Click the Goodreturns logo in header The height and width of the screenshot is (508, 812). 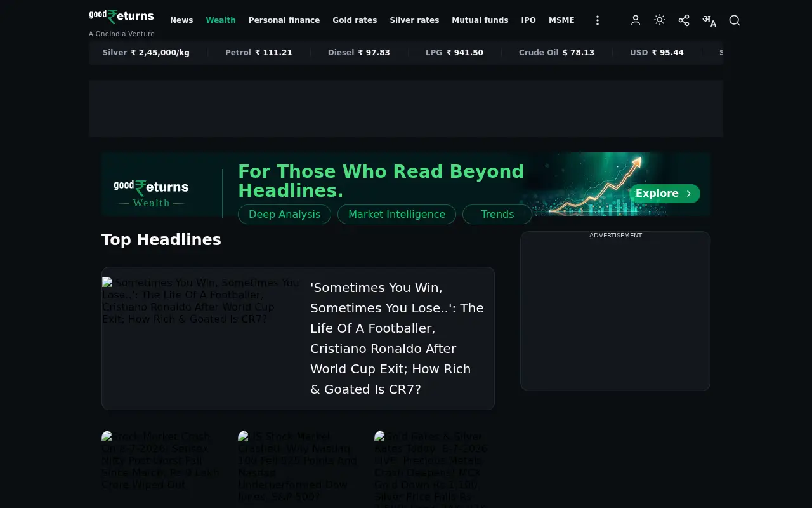point(122,16)
